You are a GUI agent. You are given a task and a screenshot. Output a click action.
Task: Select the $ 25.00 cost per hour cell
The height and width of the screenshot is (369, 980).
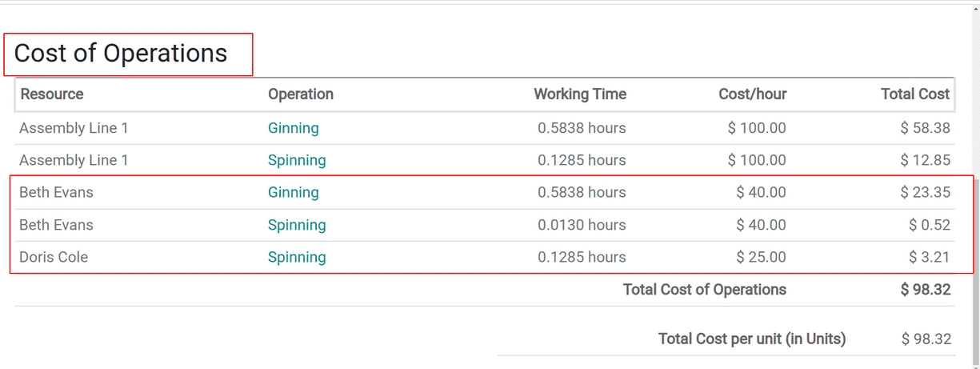coord(761,257)
